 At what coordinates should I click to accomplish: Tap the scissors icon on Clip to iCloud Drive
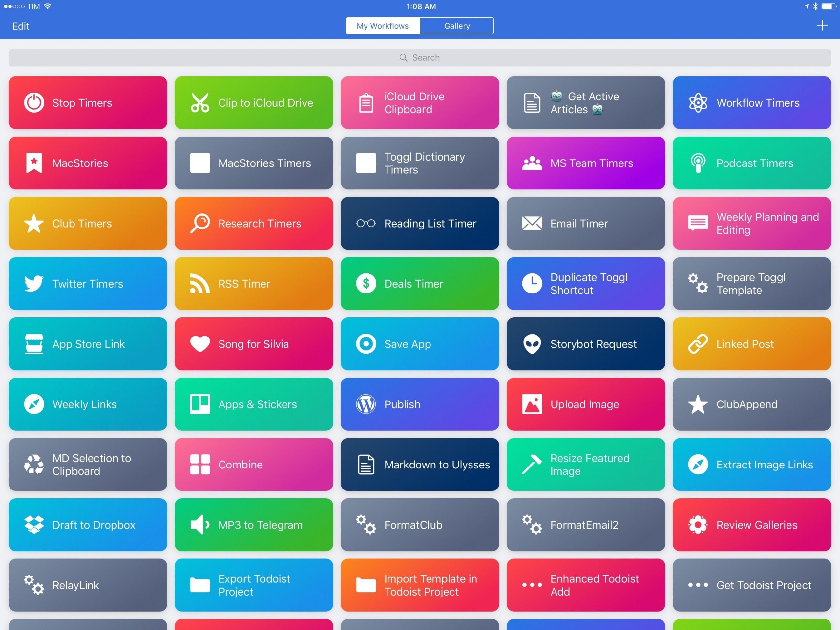pos(200,103)
